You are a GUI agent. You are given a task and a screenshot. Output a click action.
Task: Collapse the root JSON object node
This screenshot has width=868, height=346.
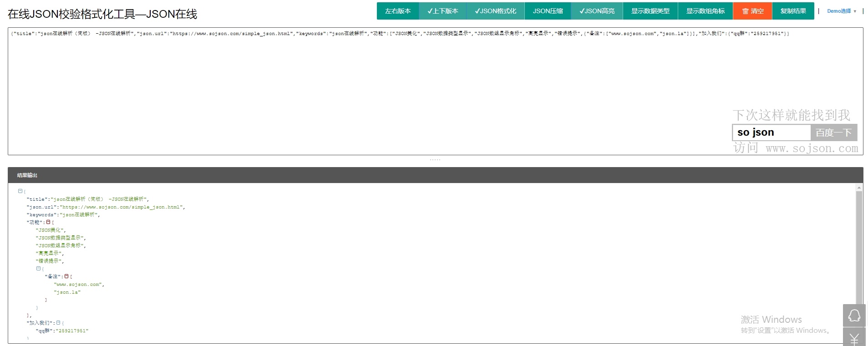(x=20, y=191)
